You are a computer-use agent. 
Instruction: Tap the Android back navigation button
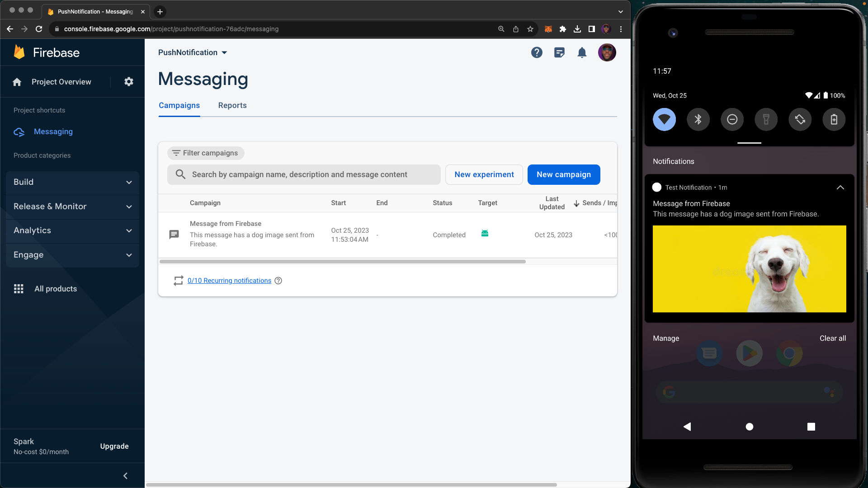(x=687, y=427)
